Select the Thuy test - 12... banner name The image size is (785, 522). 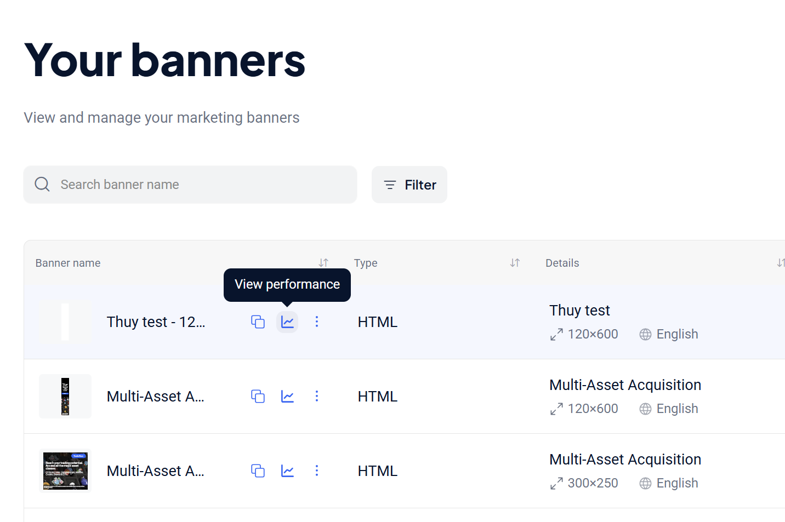156,322
